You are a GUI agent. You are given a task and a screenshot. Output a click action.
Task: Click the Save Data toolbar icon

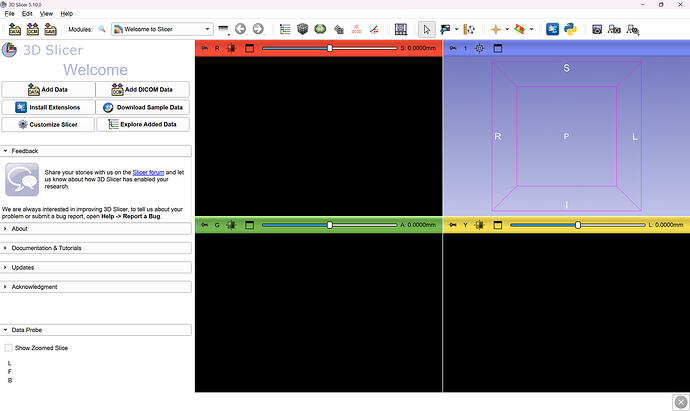[51, 29]
